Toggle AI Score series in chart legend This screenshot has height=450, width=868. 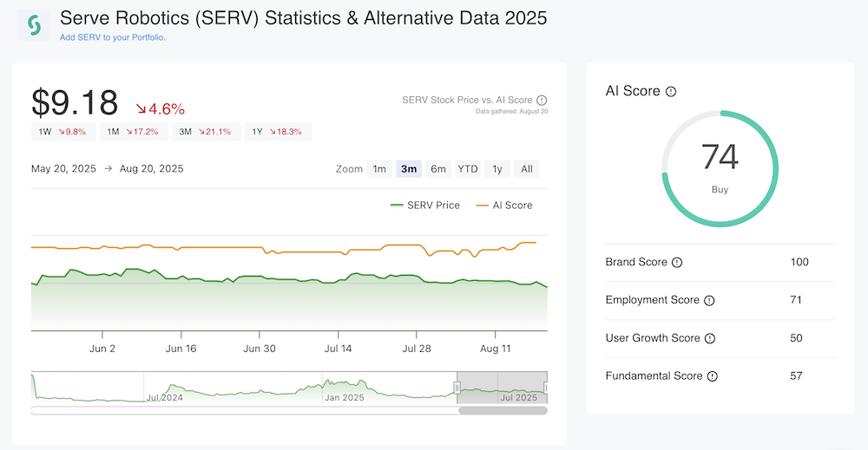click(503, 205)
